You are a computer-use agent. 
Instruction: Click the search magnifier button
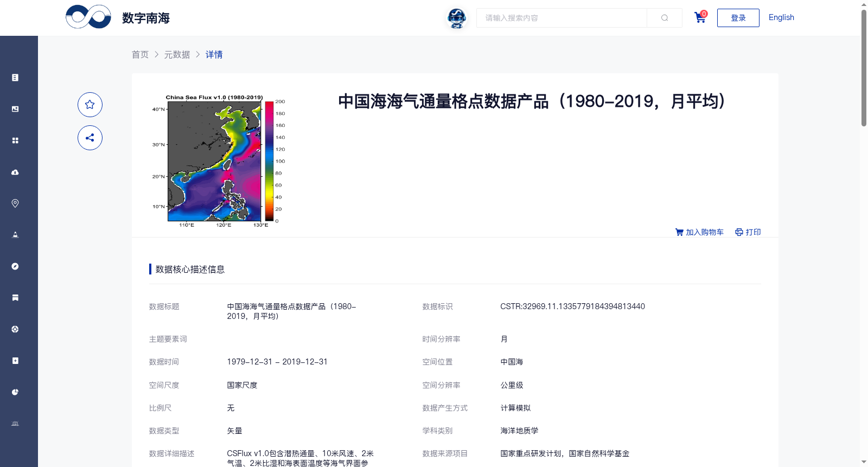[x=665, y=18]
